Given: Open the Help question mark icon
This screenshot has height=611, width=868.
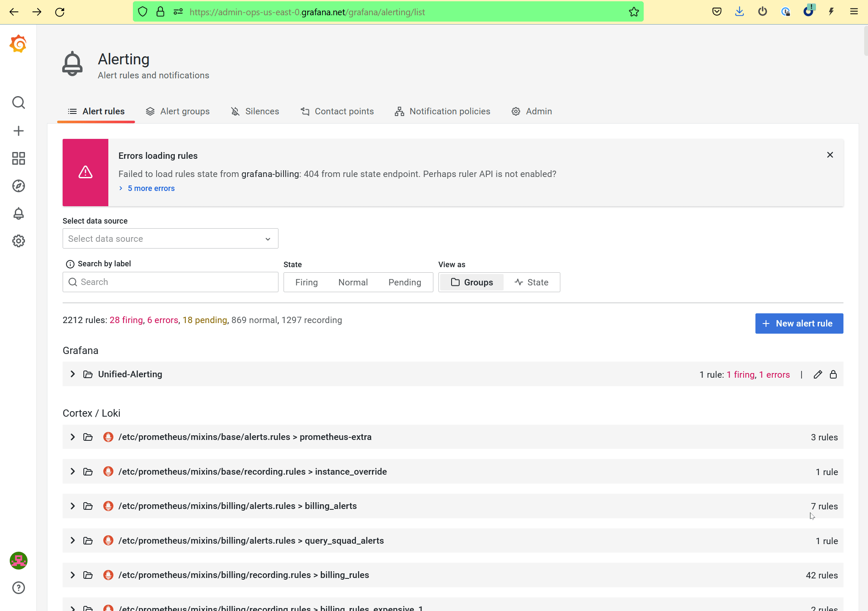Looking at the screenshot, I should click(19, 588).
